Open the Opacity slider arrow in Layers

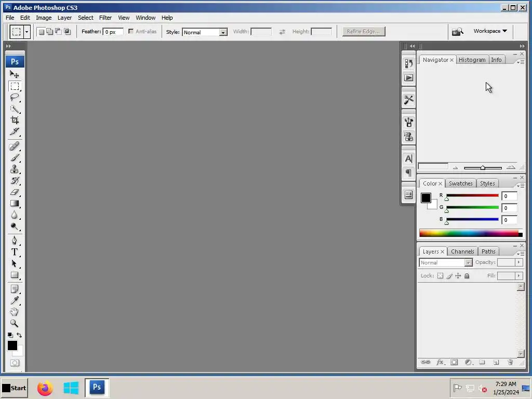[519, 262]
